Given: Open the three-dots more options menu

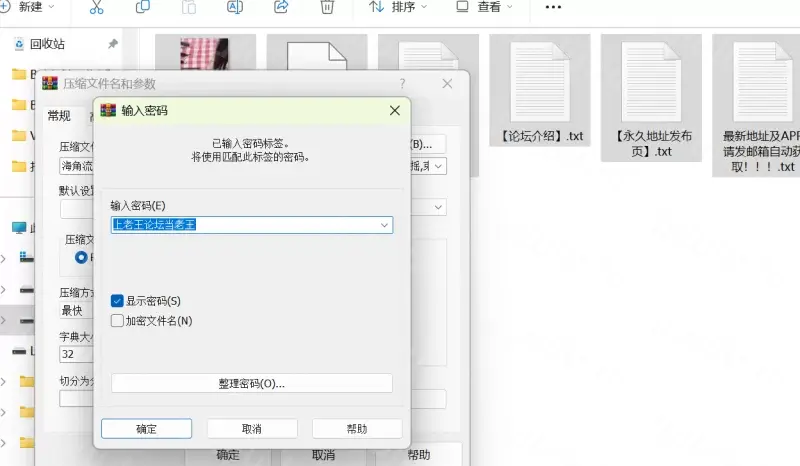Looking at the screenshot, I should click(x=553, y=7).
